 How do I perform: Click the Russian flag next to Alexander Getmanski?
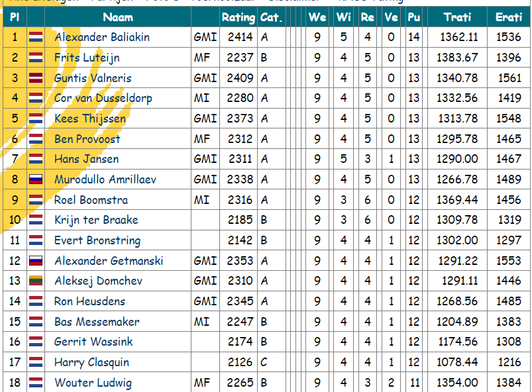[36, 260]
